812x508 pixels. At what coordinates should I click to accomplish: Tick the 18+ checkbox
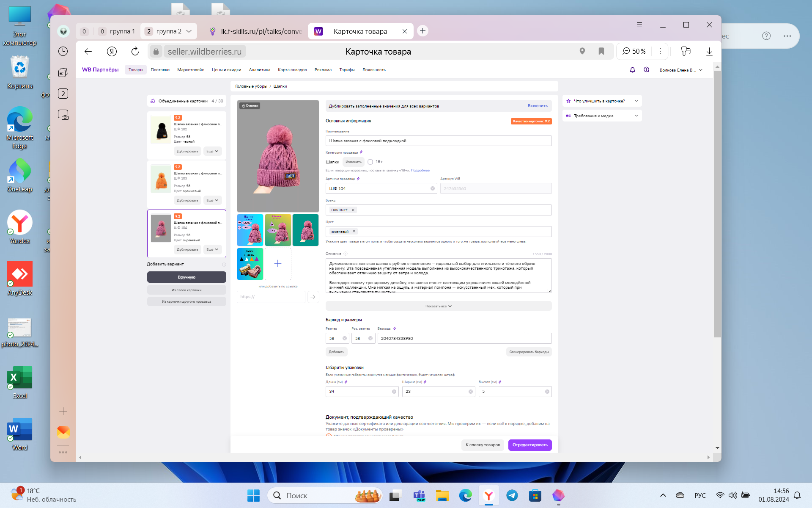(x=370, y=162)
